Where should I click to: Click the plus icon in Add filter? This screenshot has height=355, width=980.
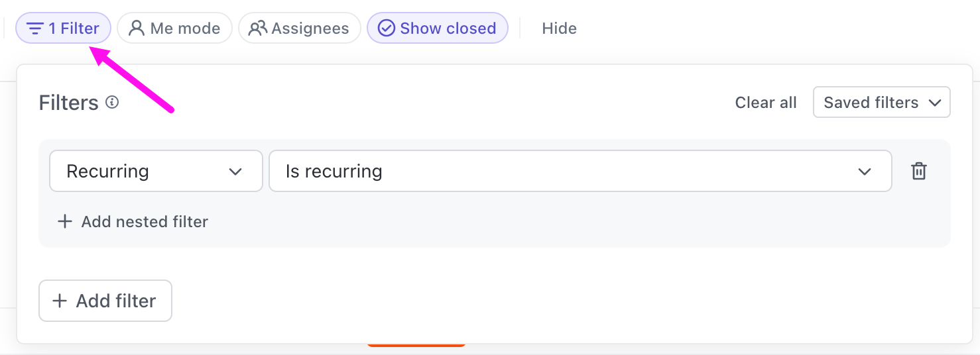pos(60,301)
